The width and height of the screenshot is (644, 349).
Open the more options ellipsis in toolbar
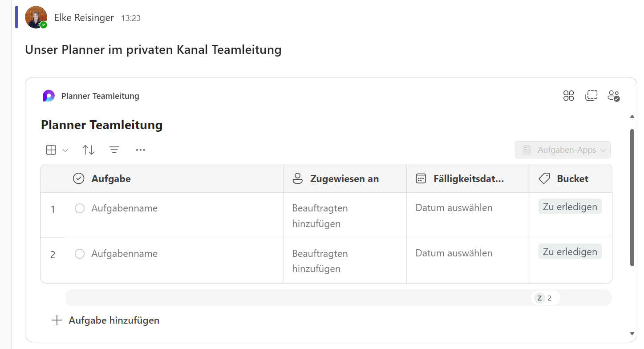[141, 150]
